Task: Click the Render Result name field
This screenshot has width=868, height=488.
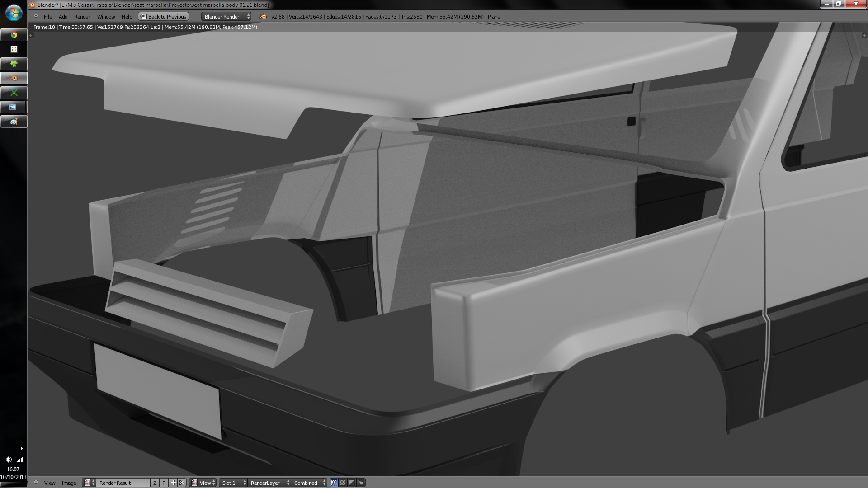Action: coord(123,483)
